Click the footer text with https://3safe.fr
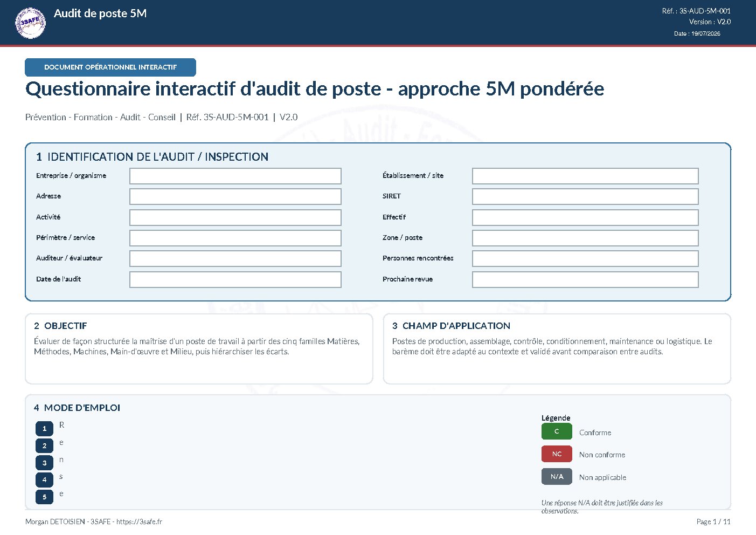 (94, 522)
